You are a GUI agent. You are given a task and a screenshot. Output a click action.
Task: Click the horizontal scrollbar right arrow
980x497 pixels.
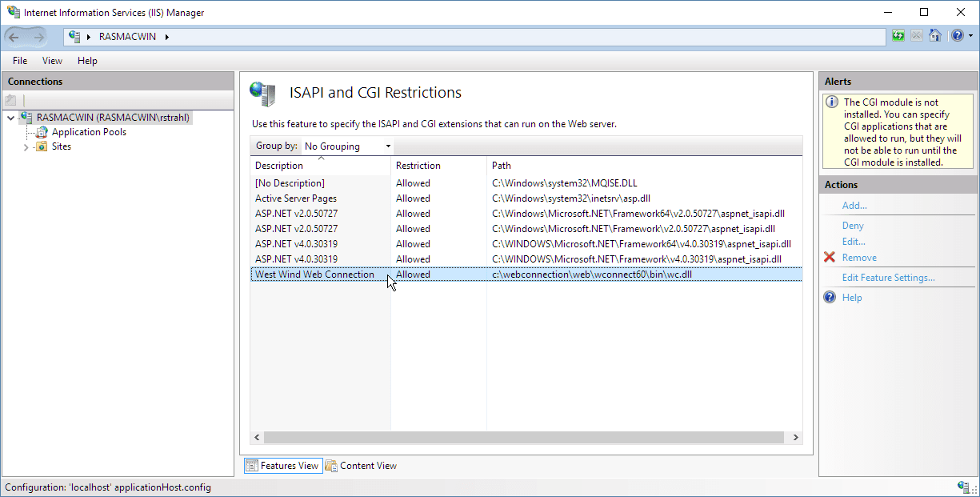796,438
